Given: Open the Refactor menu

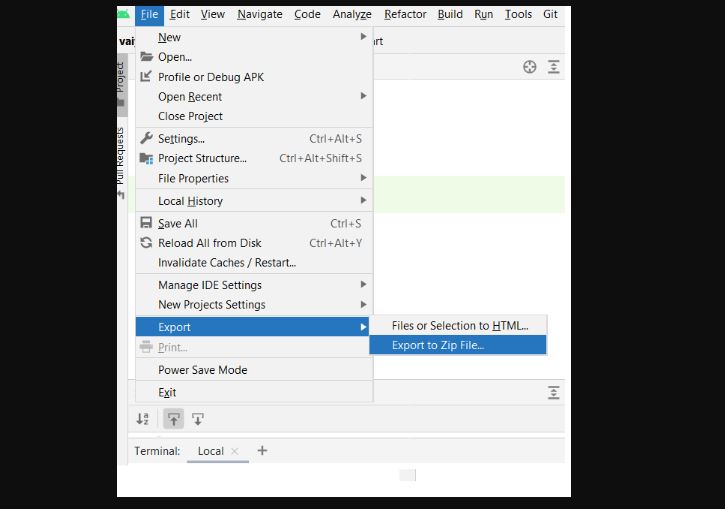Looking at the screenshot, I should [405, 14].
